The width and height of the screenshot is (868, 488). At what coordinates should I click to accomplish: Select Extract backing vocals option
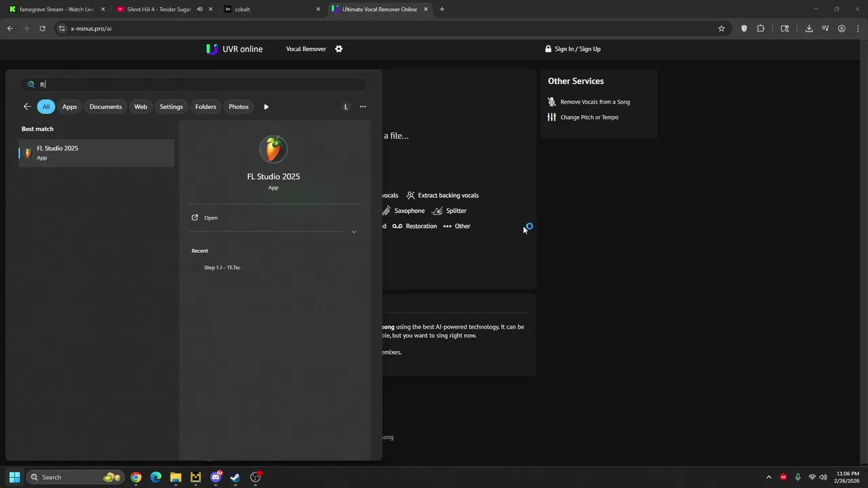pyautogui.click(x=442, y=195)
